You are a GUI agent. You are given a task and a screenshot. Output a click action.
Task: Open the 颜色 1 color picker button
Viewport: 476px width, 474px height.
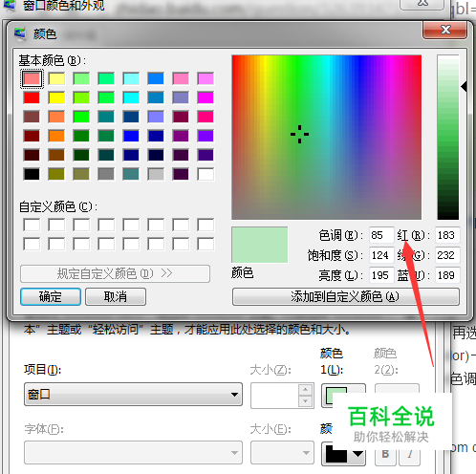(343, 396)
